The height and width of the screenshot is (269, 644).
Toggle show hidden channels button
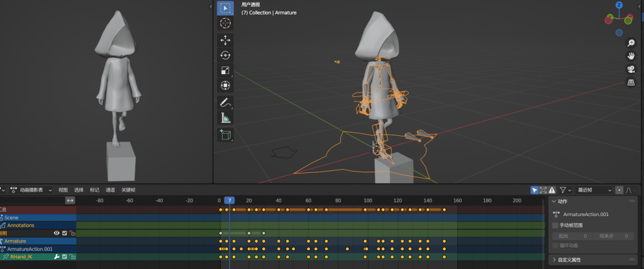(543, 190)
